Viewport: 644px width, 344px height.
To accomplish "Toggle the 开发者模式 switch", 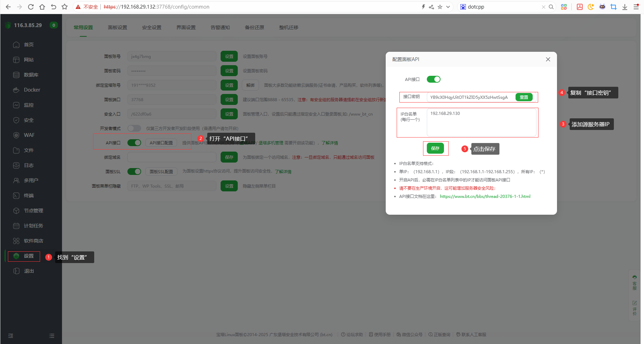I will (x=134, y=128).
